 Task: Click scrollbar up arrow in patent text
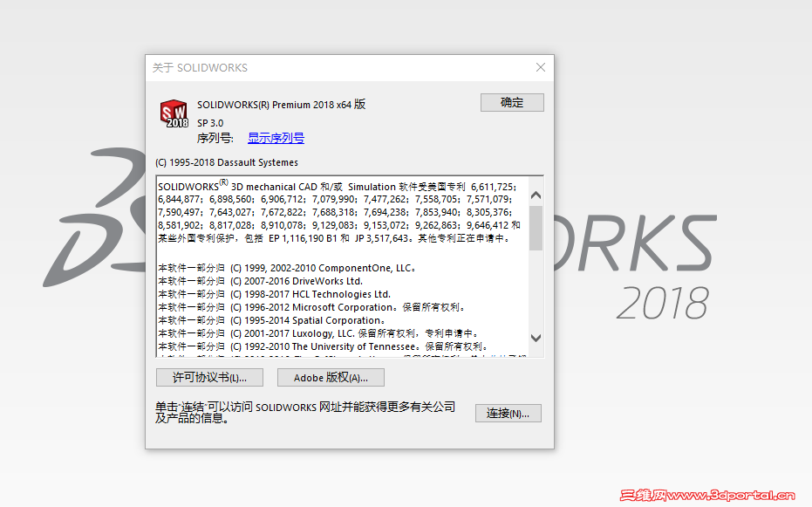click(x=536, y=195)
